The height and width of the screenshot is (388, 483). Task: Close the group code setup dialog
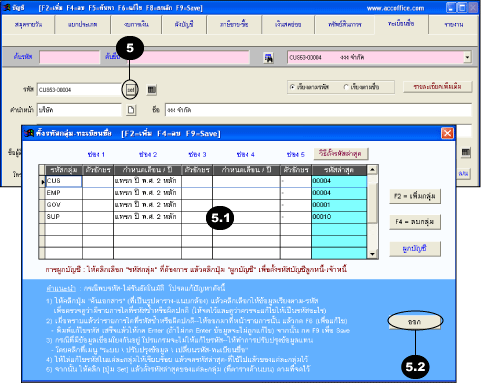447,133
